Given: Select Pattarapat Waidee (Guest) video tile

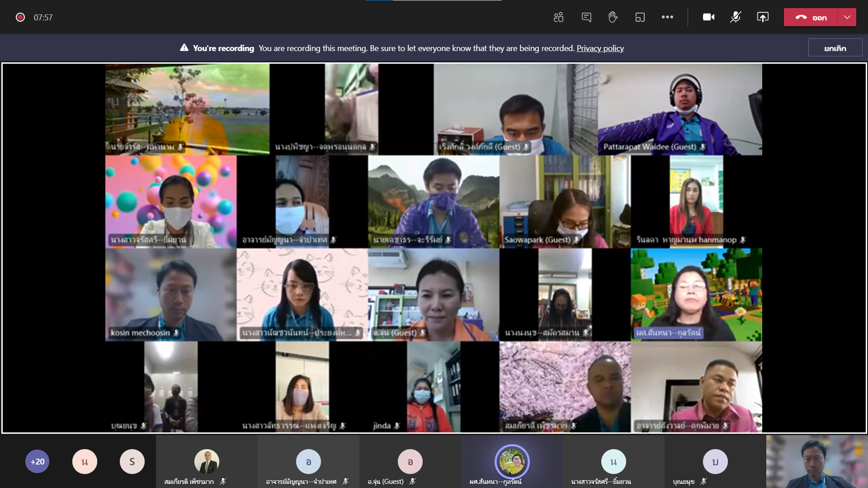Looking at the screenshot, I should tap(679, 109).
